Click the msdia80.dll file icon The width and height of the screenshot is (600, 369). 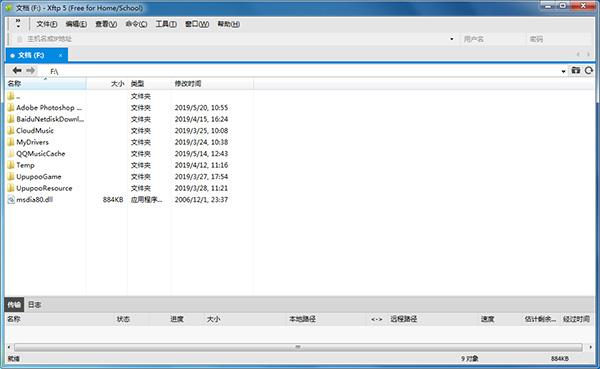11,199
